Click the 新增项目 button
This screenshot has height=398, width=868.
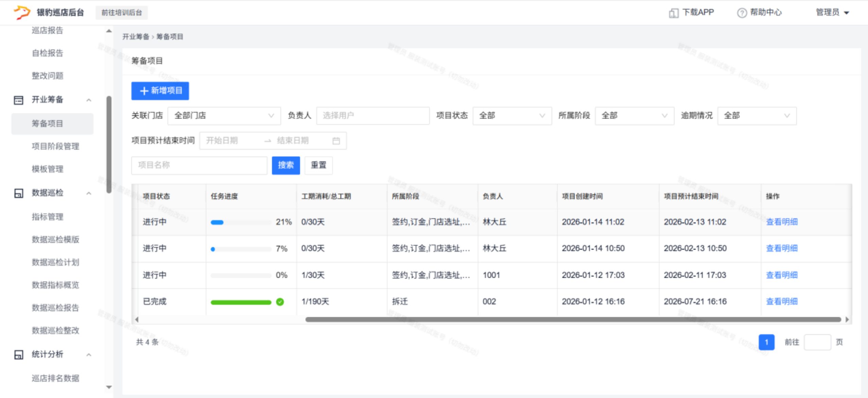click(160, 91)
